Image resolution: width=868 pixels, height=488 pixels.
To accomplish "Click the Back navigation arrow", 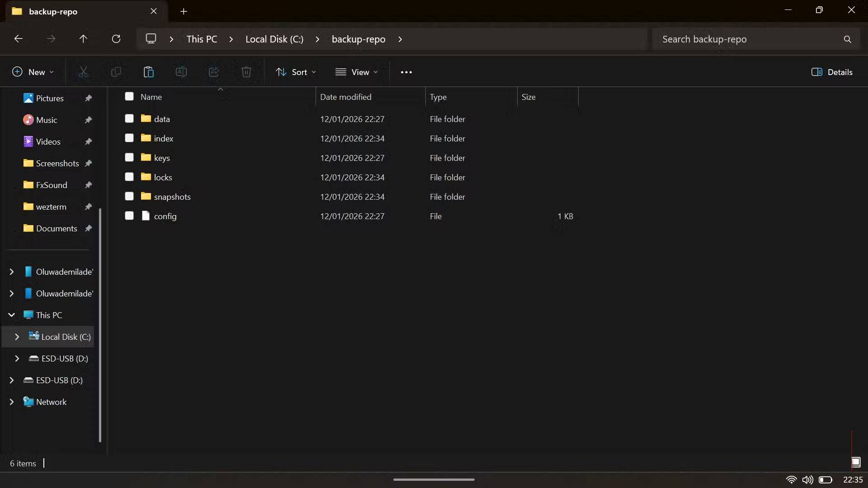I will point(19,39).
